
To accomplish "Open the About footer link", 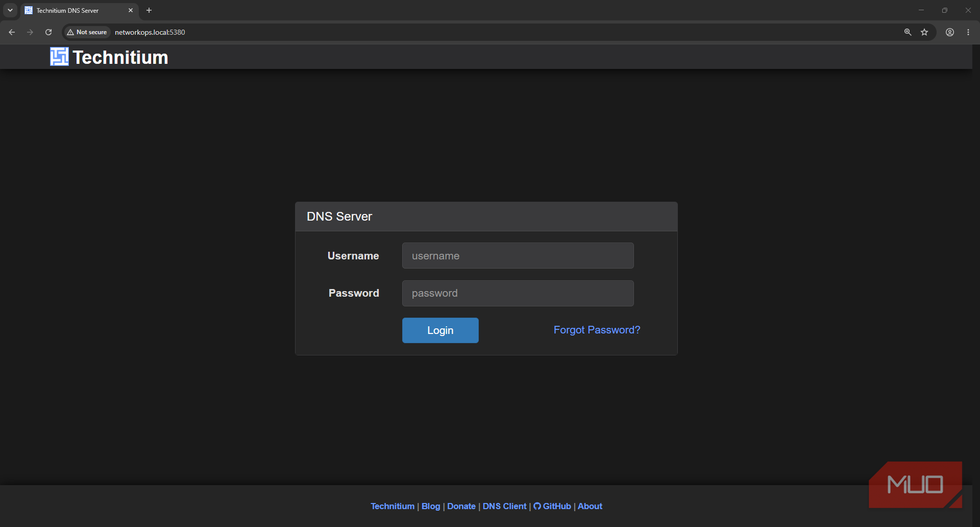I will [x=590, y=506].
